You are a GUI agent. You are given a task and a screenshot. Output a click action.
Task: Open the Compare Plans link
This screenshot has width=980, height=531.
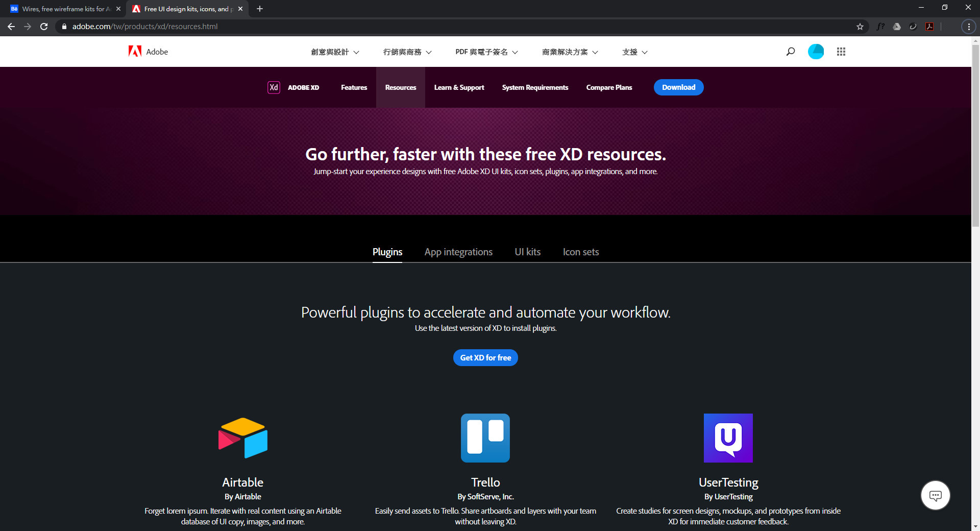[x=609, y=87]
